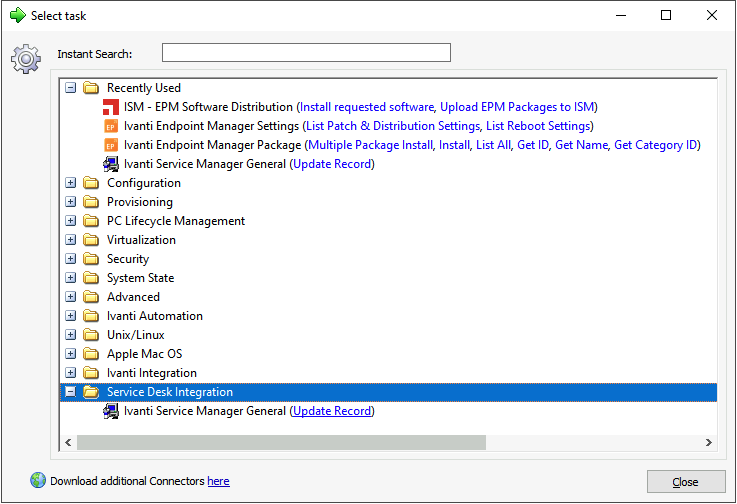Click Service Manager General icon under Recently Used
737x504 pixels.
coord(111,164)
